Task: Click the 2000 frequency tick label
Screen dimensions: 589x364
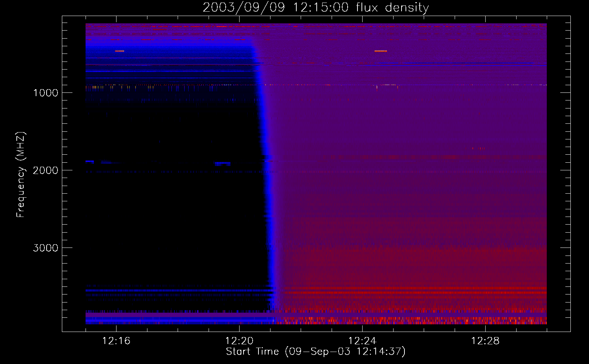Action: point(46,170)
